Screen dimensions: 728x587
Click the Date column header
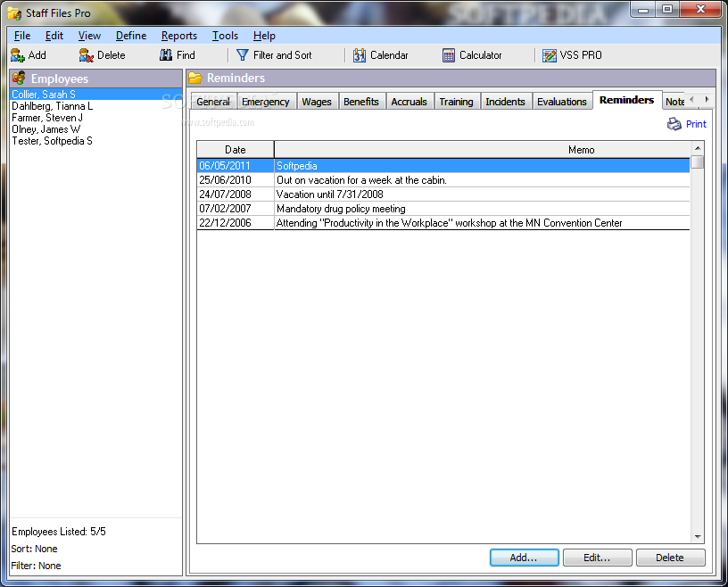click(236, 150)
